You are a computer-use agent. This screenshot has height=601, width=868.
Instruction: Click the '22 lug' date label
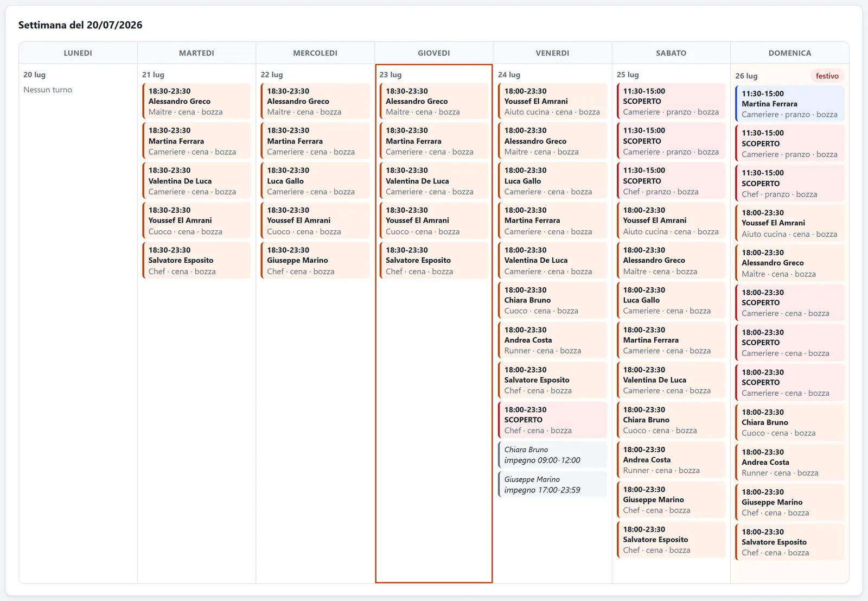[x=272, y=75]
